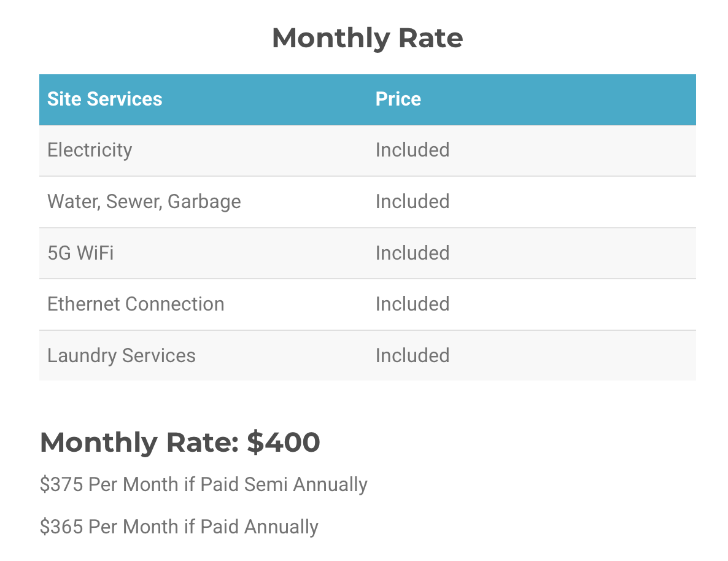
Task: Click the "$365" per month amount
Action: tap(61, 527)
